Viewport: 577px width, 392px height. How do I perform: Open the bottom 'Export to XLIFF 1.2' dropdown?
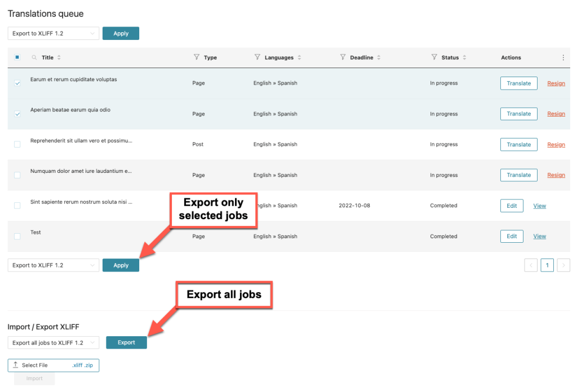coord(53,265)
